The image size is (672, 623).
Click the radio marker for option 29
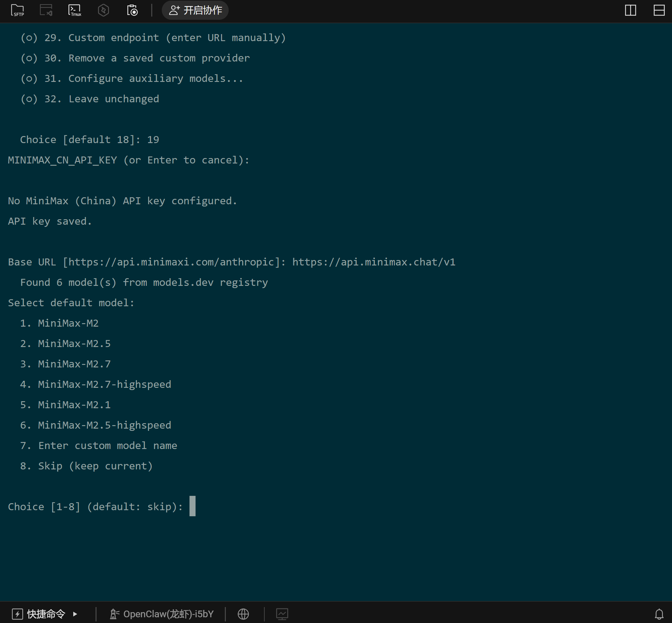29,38
